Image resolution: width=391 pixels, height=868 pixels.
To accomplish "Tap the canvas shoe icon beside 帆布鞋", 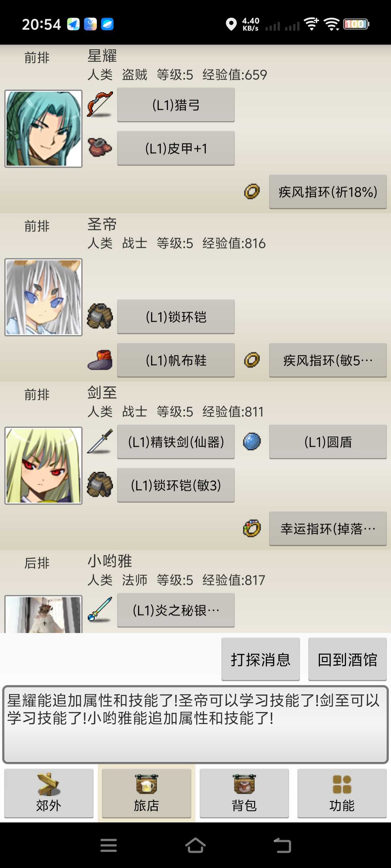I will 100,360.
